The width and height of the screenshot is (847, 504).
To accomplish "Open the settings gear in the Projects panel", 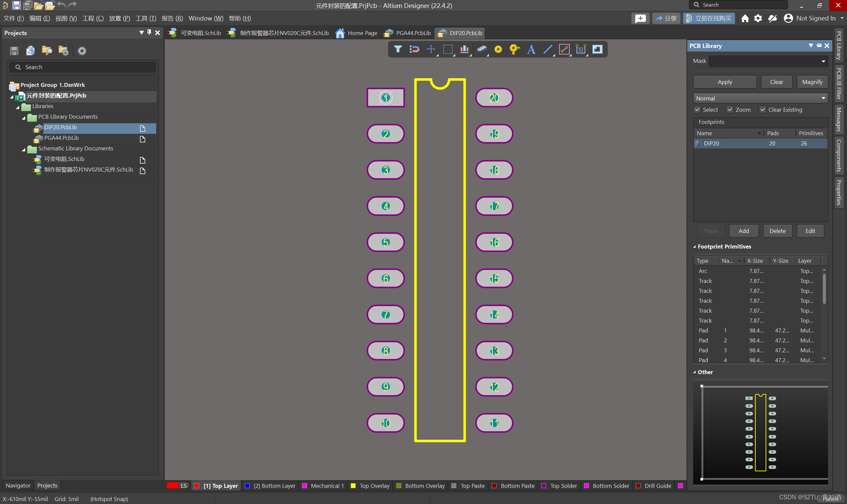I will click(82, 51).
